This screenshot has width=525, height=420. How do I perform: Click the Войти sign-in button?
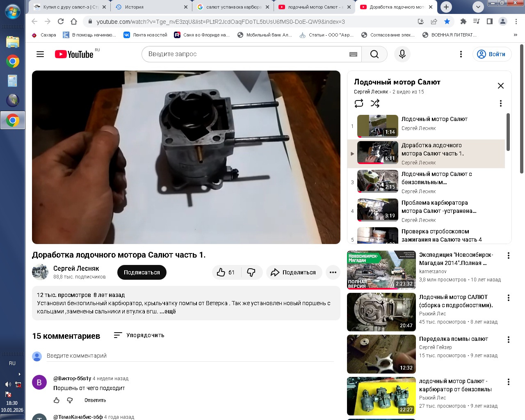(x=492, y=54)
